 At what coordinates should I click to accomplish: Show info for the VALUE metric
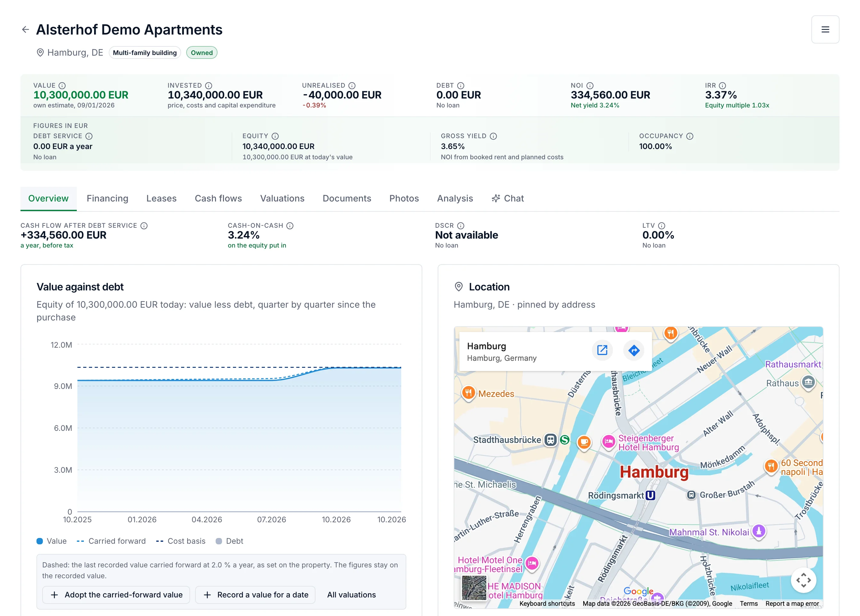(x=62, y=86)
